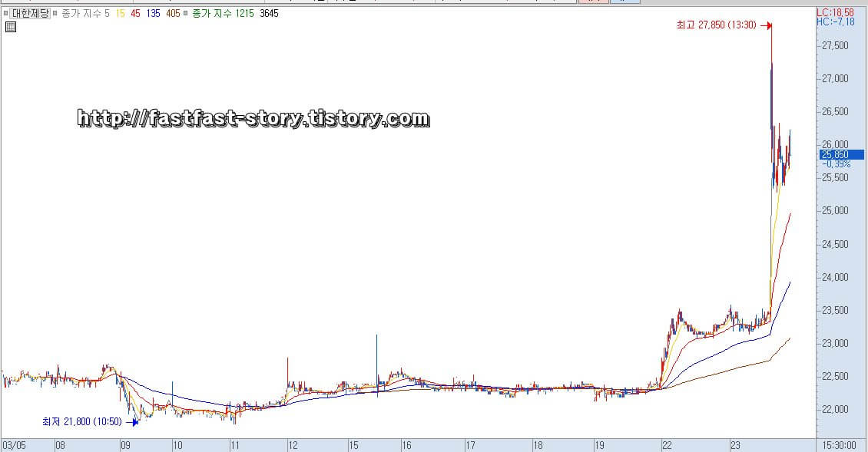Click the current price tag 25,850
The width and height of the screenshot is (868, 452).
click(841, 155)
